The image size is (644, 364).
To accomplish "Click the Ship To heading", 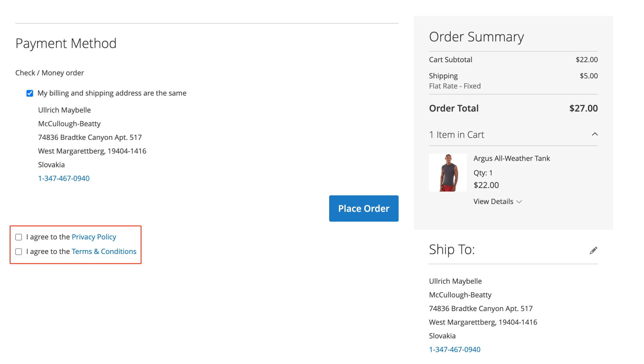I will coord(452,250).
